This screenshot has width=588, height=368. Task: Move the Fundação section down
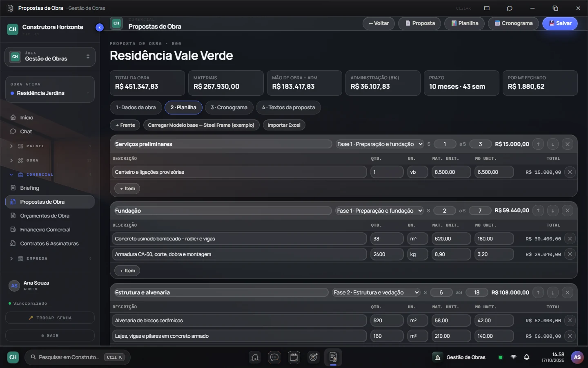point(553,211)
